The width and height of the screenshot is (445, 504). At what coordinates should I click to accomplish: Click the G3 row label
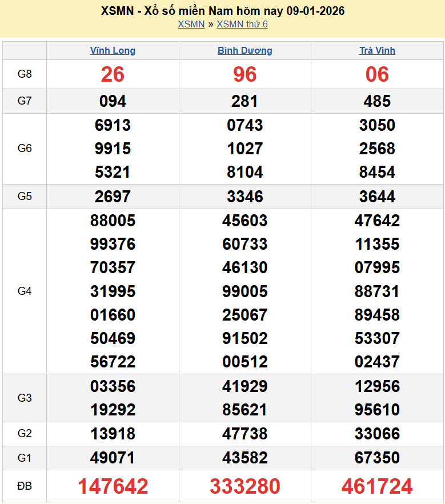pyautogui.click(x=25, y=398)
